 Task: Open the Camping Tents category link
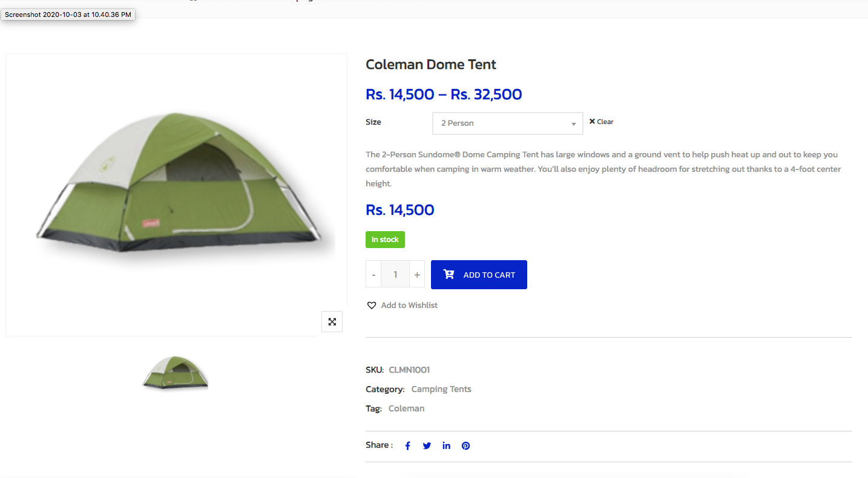tap(441, 389)
